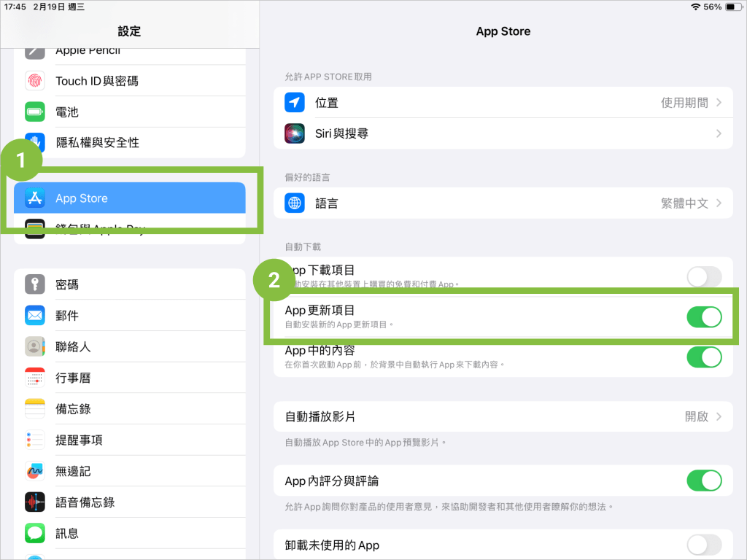Tap the 位置 location arrow icon
Viewport: 747px width, 560px height.
tap(295, 103)
